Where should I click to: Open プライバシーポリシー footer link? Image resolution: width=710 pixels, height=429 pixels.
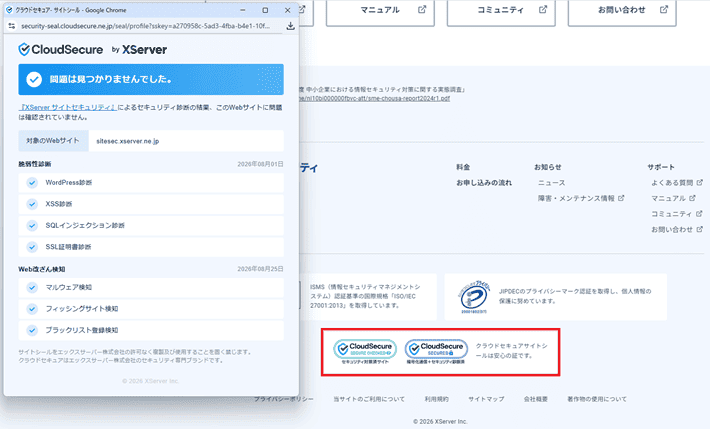coord(283,399)
